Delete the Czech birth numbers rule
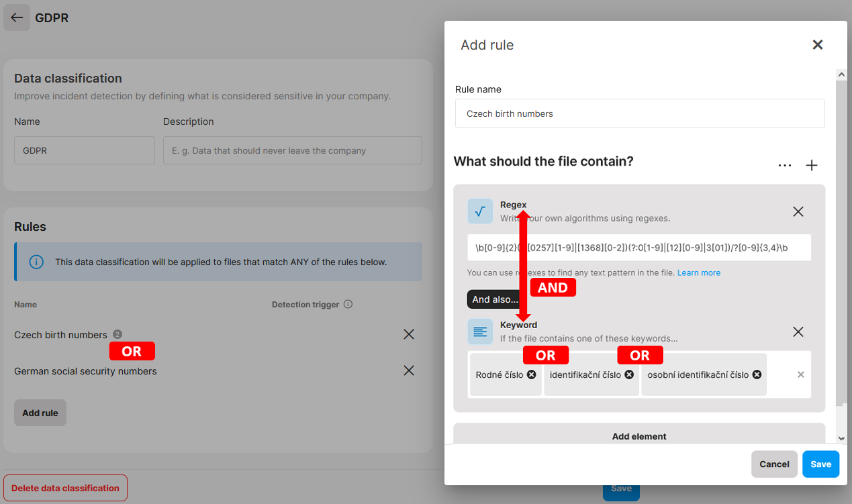 [x=408, y=334]
